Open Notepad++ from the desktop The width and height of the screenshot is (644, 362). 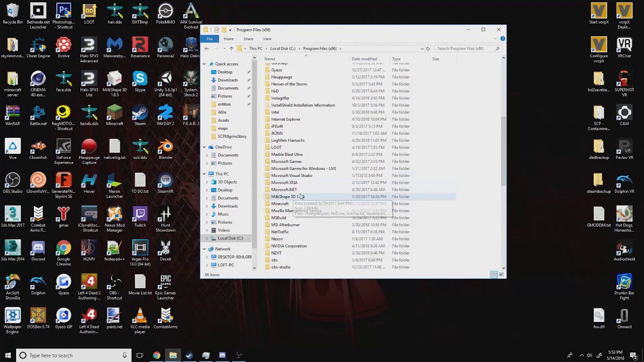point(114,247)
